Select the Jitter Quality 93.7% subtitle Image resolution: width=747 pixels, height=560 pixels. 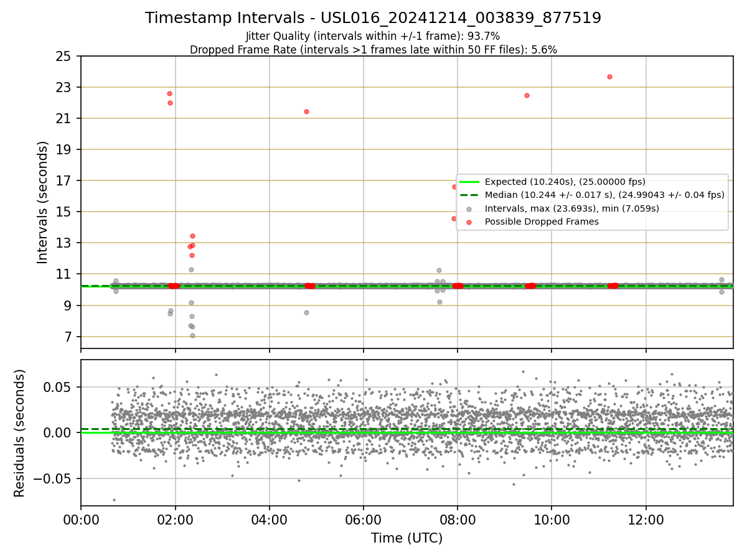point(373,37)
